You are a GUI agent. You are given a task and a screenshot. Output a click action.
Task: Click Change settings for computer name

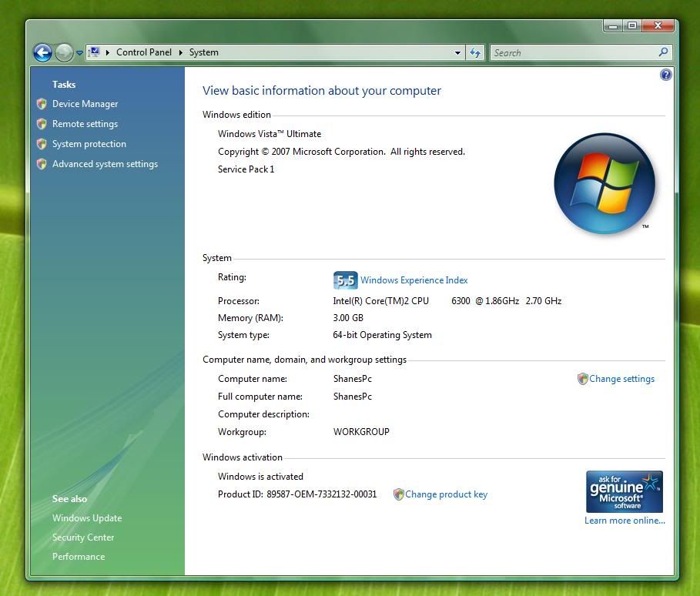[621, 379]
